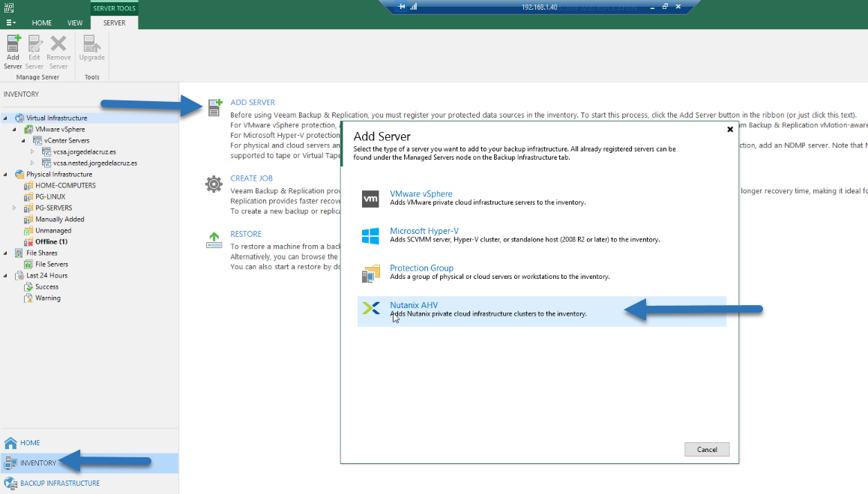Image resolution: width=868 pixels, height=494 pixels.
Task: Click the ADD SERVER heading link
Action: click(253, 103)
